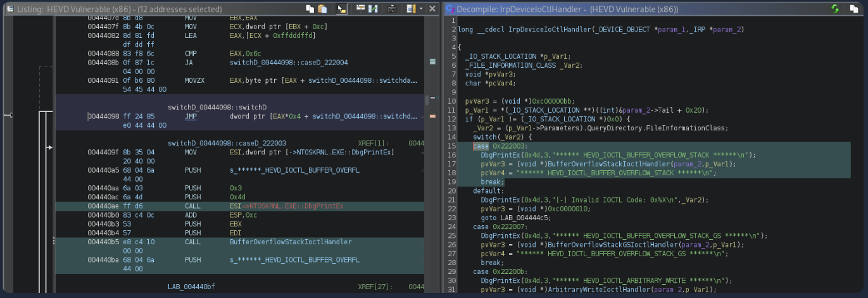Click BufferOverflowStackIoctlHandler in the CALL instruction
Viewport: 868px width, 298px height.
pyautogui.click(x=291, y=242)
